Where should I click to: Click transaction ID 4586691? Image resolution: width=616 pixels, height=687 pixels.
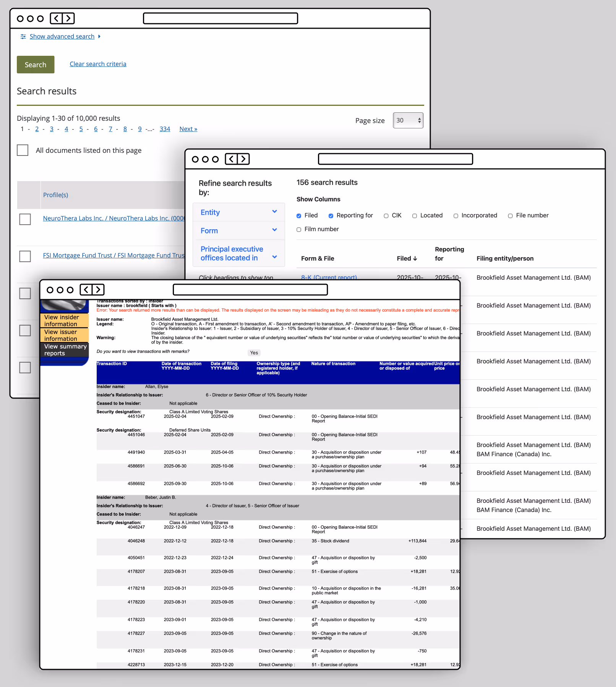pyautogui.click(x=136, y=466)
